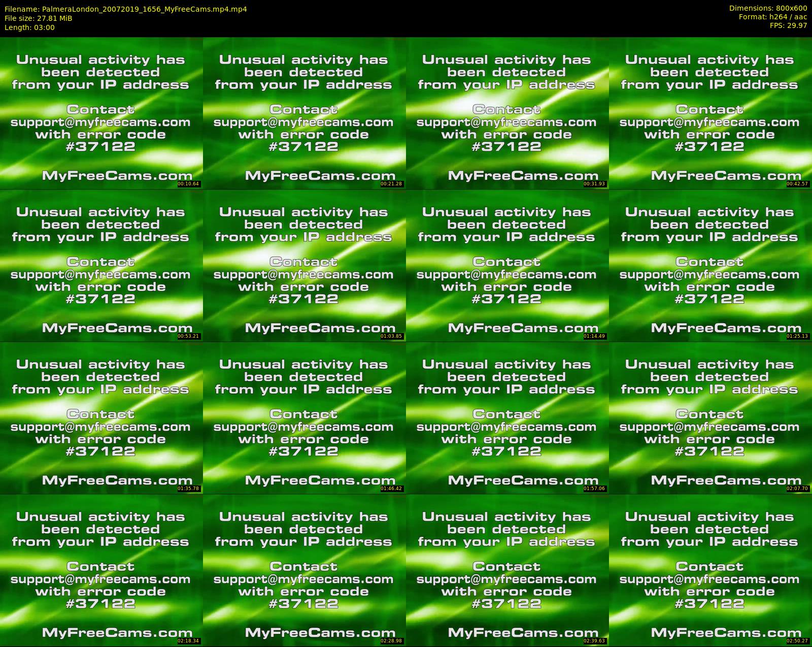The width and height of the screenshot is (812, 647).
Task: Open the frame thumbnail marked 02:18.34
Action: [x=101, y=570]
